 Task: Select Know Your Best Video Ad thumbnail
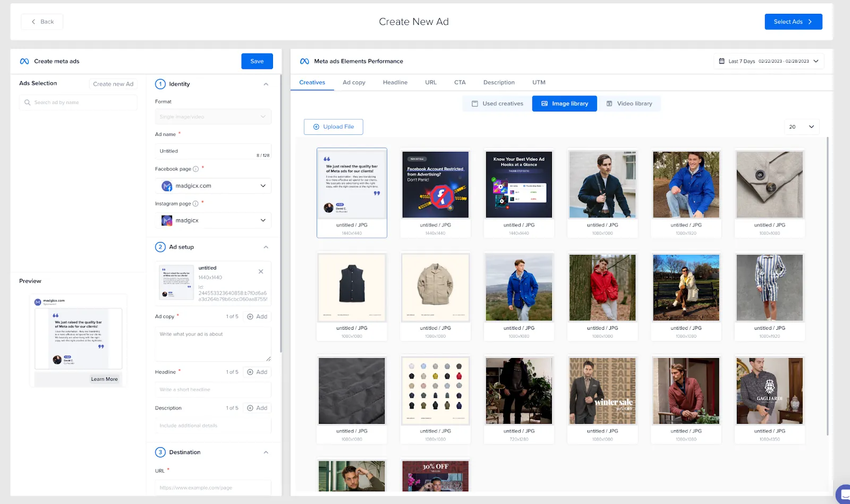pyautogui.click(x=519, y=185)
